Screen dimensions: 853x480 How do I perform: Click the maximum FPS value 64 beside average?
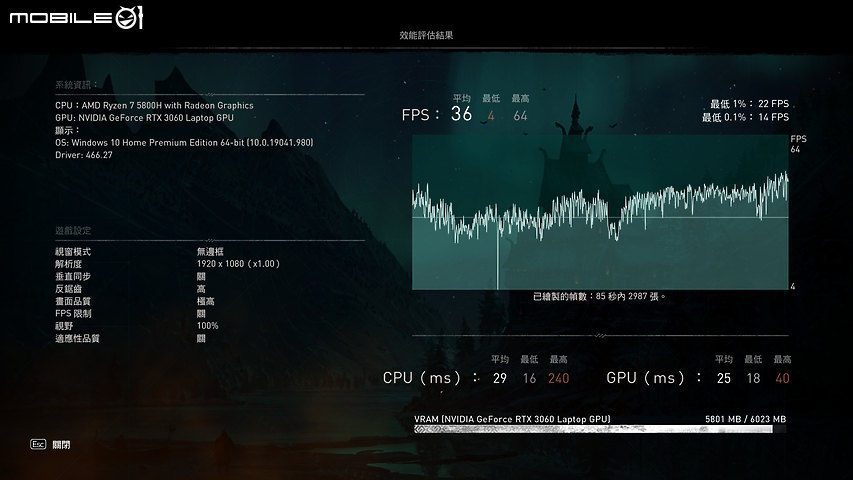[520, 116]
